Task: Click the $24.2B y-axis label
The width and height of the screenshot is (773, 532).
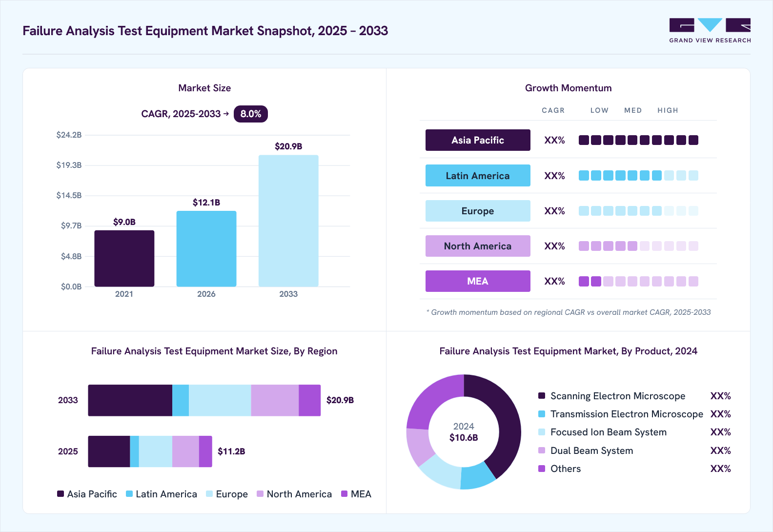Action: 69,135
